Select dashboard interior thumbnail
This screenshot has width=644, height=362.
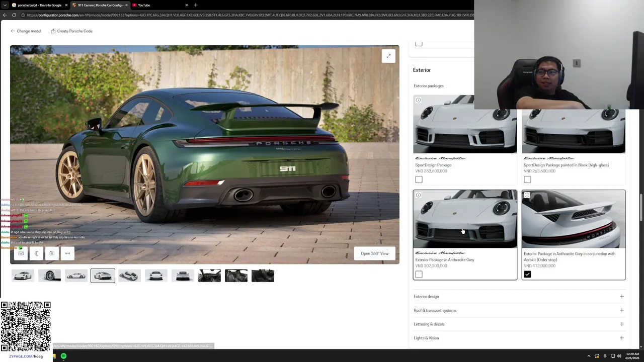coord(209,276)
